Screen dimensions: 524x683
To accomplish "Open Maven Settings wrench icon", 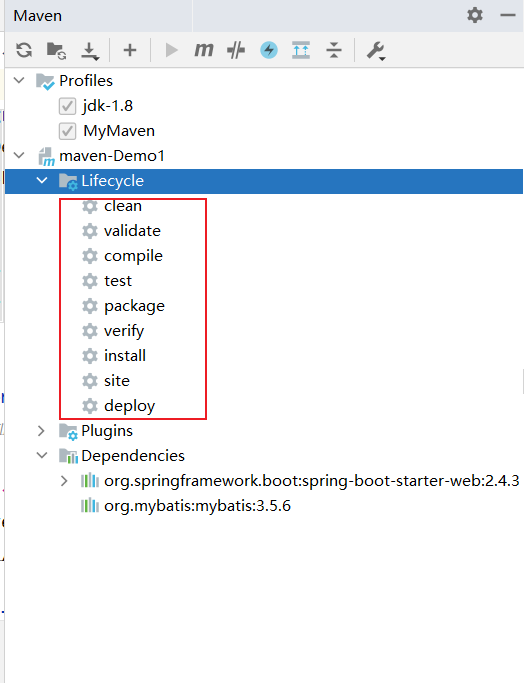I will pos(375,51).
